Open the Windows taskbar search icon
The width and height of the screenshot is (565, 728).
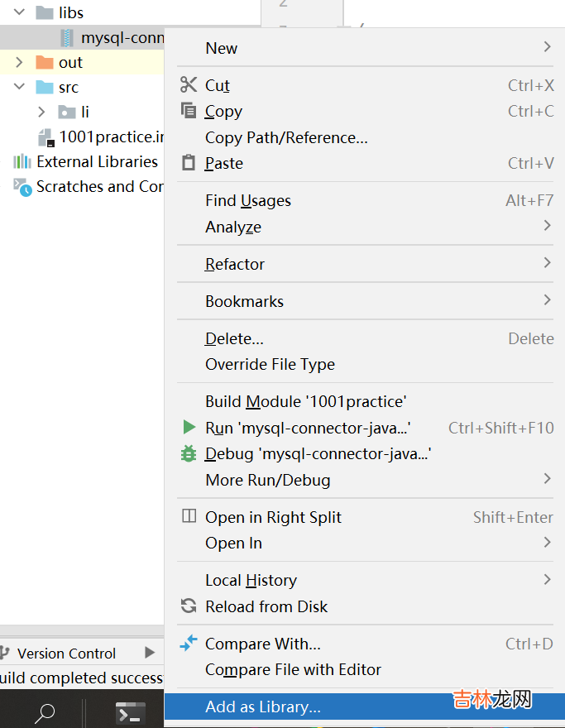click(45, 712)
